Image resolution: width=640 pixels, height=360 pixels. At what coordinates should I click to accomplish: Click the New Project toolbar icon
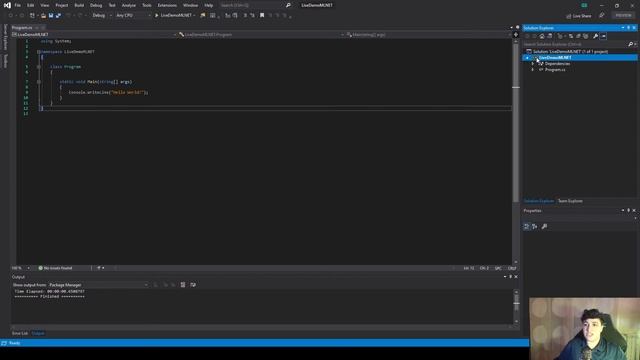pos(32,16)
